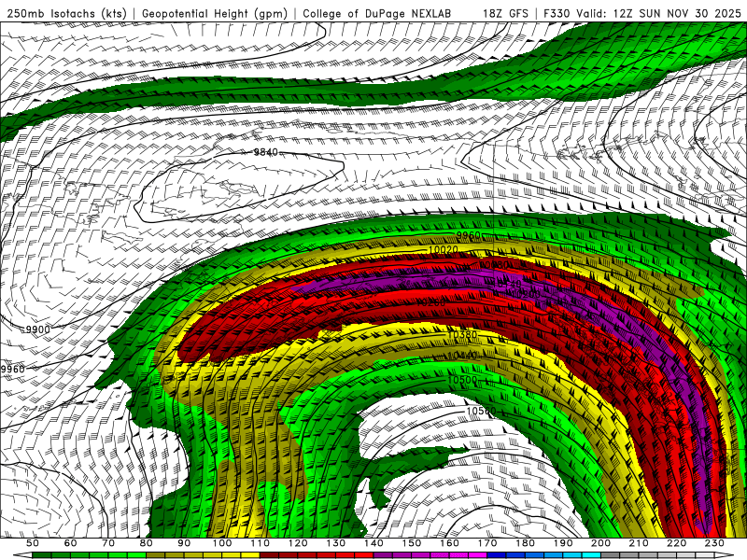Select the first purple swatch below 140

[x=383, y=555]
